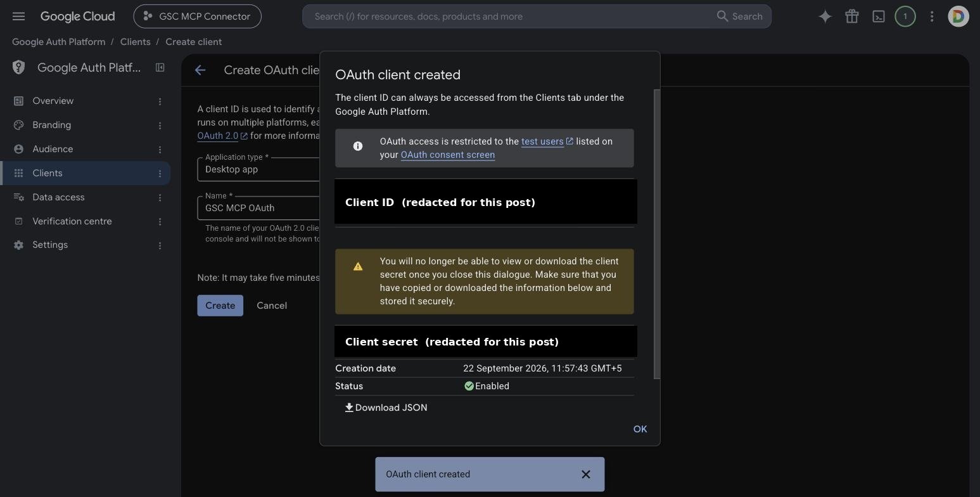980x497 pixels.
Task: Click the Google Auth Platform shield icon
Action: click(x=18, y=67)
